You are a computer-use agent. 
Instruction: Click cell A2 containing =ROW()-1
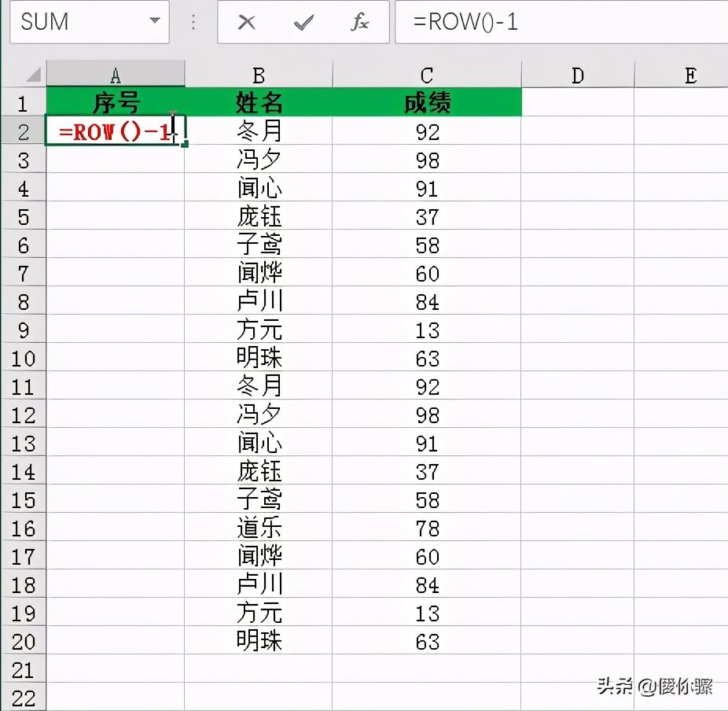pyautogui.click(x=116, y=131)
